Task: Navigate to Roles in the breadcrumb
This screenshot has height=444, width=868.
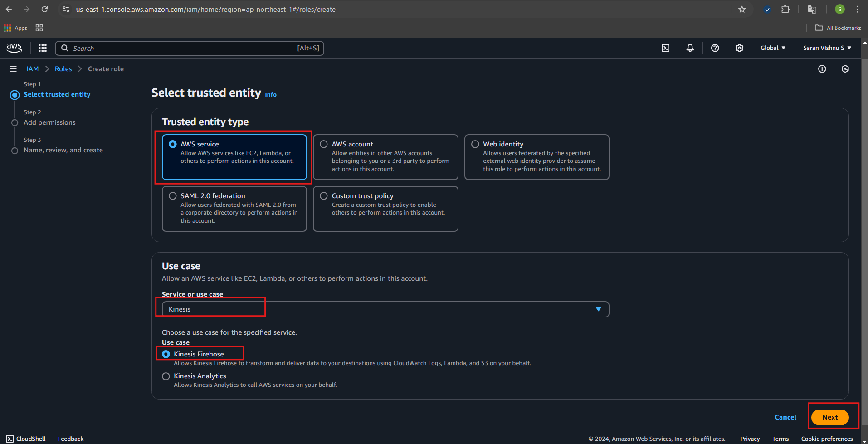Action: pyautogui.click(x=63, y=69)
